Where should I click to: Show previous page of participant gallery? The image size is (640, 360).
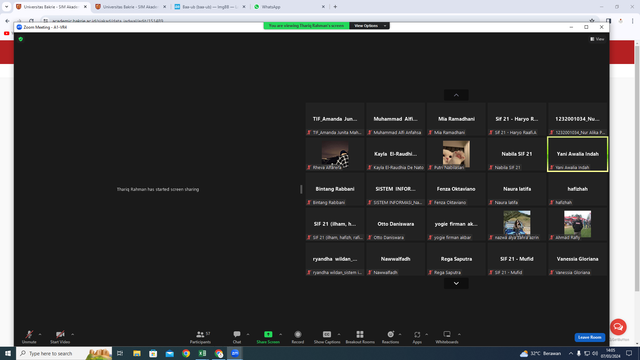pyautogui.click(x=456, y=95)
